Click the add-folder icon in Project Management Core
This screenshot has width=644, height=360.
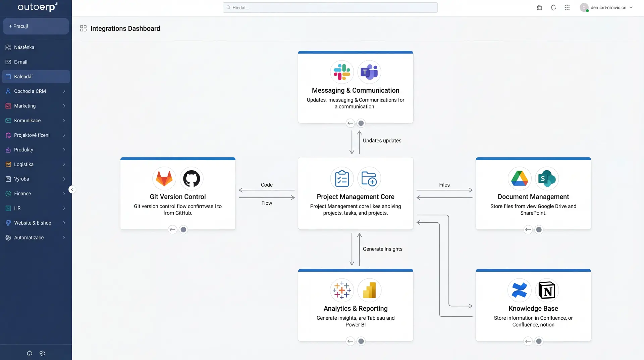pyautogui.click(x=369, y=178)
